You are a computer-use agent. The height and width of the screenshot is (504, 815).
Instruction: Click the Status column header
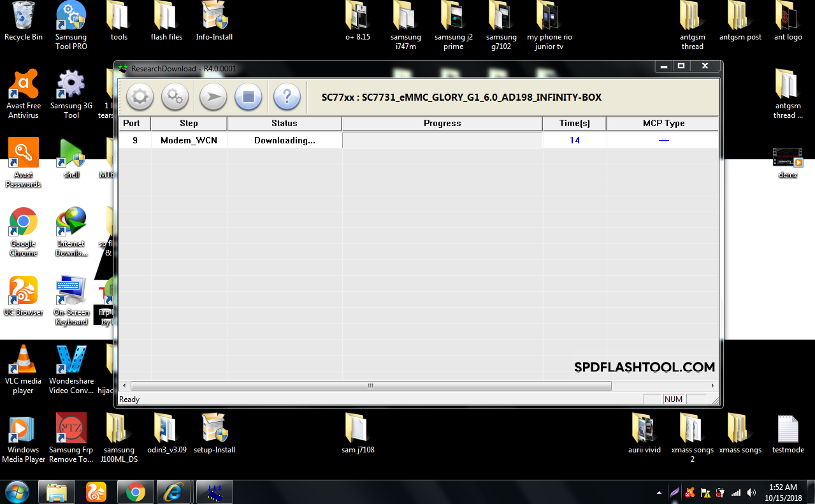pyautogui.click(x=284, y=123)
